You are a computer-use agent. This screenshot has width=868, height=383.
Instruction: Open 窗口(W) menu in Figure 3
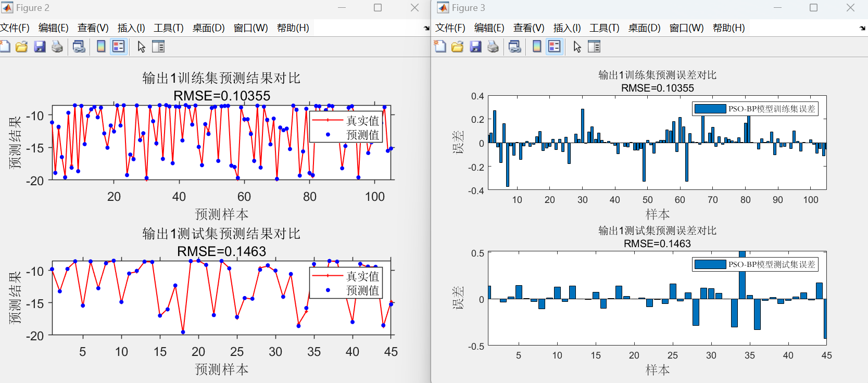point(687,28)
